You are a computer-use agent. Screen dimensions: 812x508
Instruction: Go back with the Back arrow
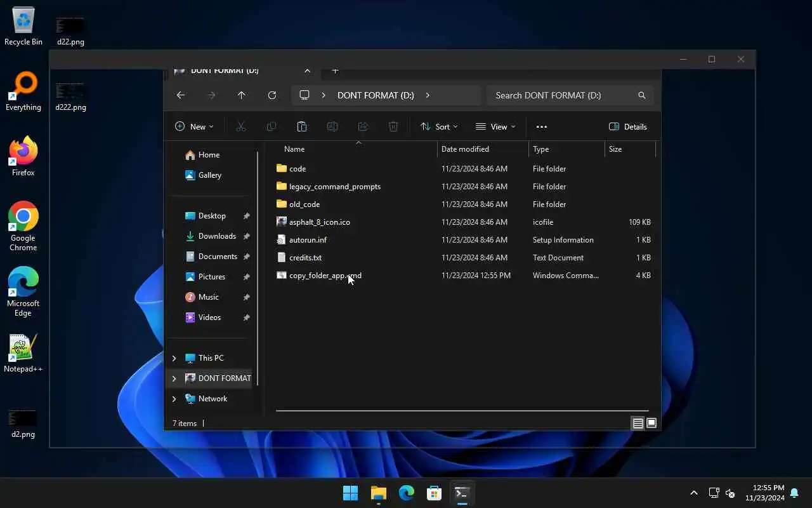[x=181, y=95]
